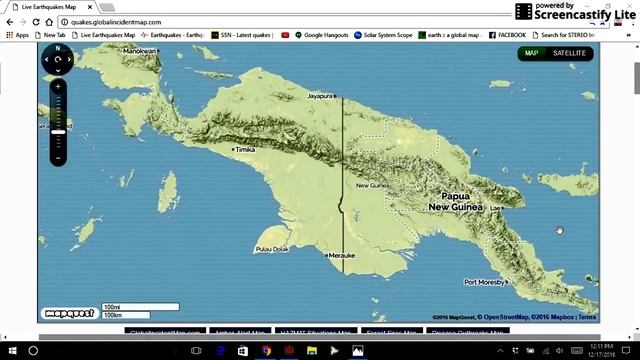The height and width of the screenshot is (360, 640).
Task: Open the volume control in system tray
Action: [560, 351]
